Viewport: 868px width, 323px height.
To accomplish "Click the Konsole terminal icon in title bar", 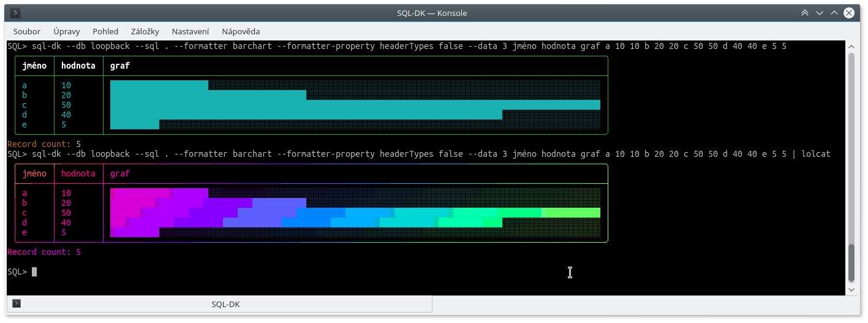I will pos(15,13).
